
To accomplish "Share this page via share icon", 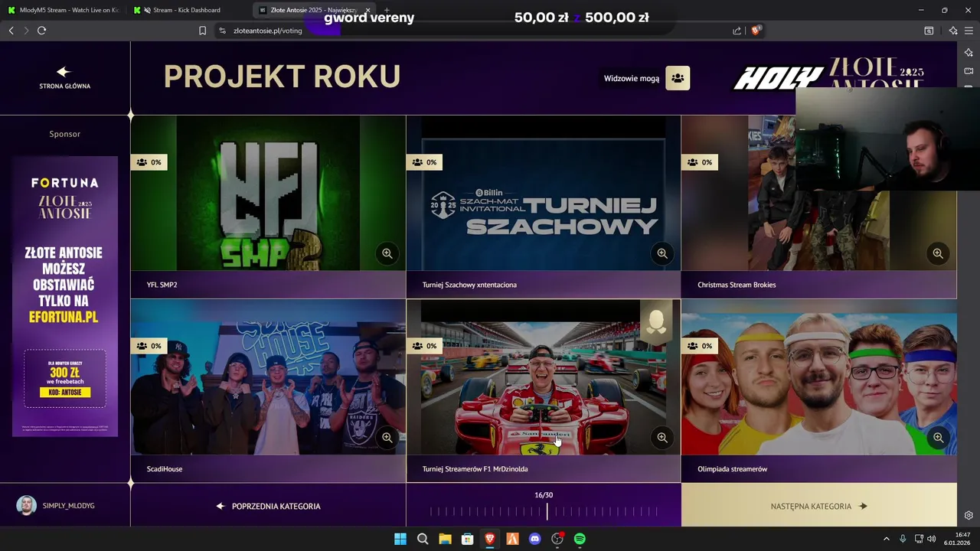I will pyautogui.click(x=737, y=31).
